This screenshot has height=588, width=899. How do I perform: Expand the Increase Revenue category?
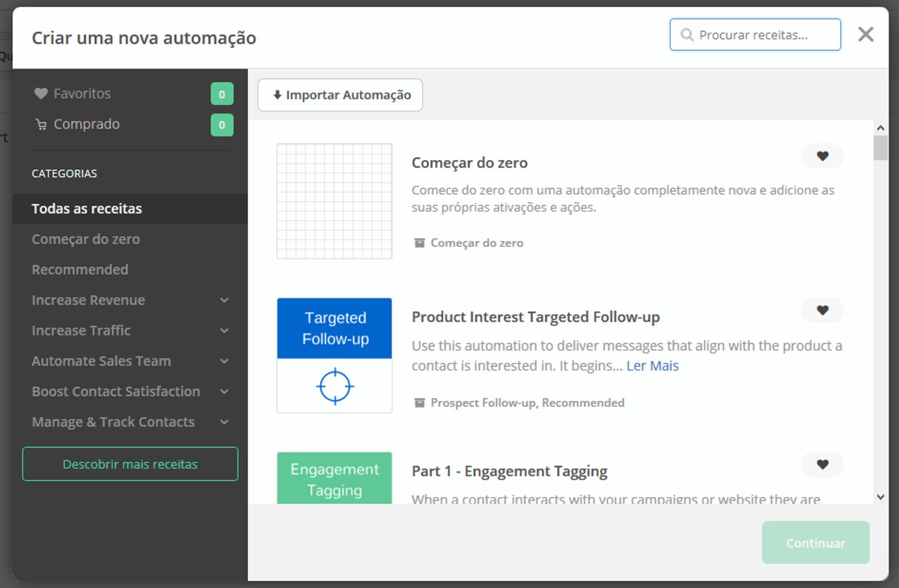pyautogui.click(x=224, y=300)
